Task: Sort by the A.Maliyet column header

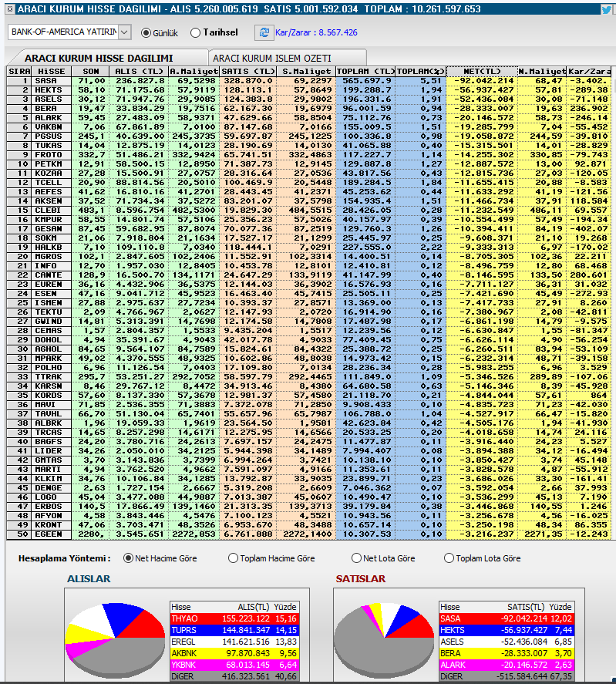Action: coord(194,72)
